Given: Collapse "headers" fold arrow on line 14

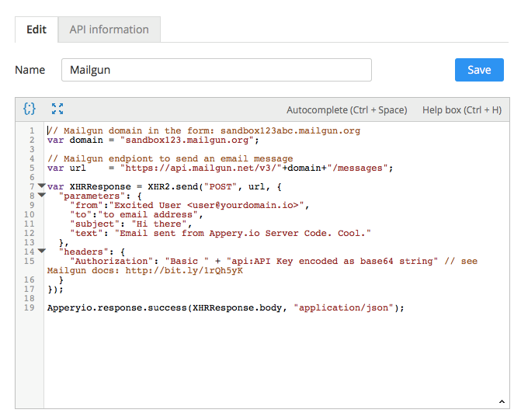Looking at the screenshot, I should [x=41, y=251].
